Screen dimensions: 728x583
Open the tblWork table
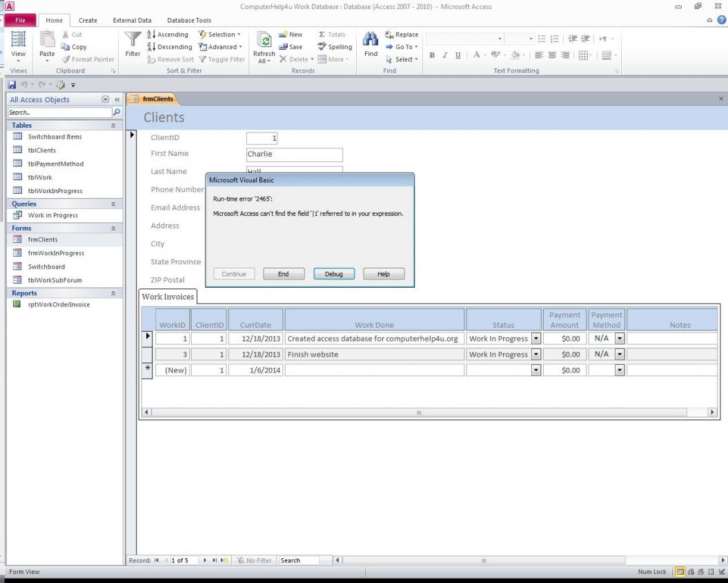[x=40, y=177]
